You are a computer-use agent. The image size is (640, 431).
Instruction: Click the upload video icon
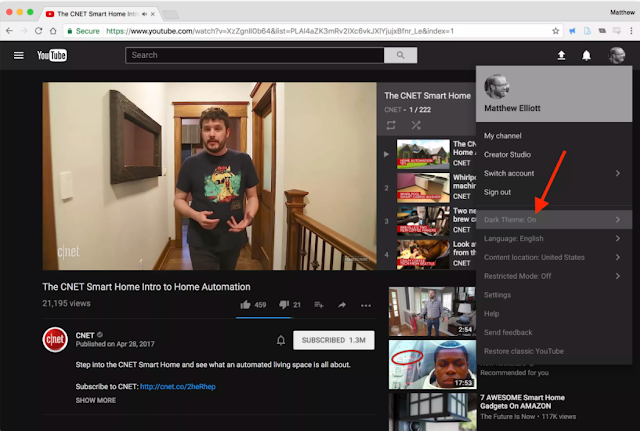(561, 55)
